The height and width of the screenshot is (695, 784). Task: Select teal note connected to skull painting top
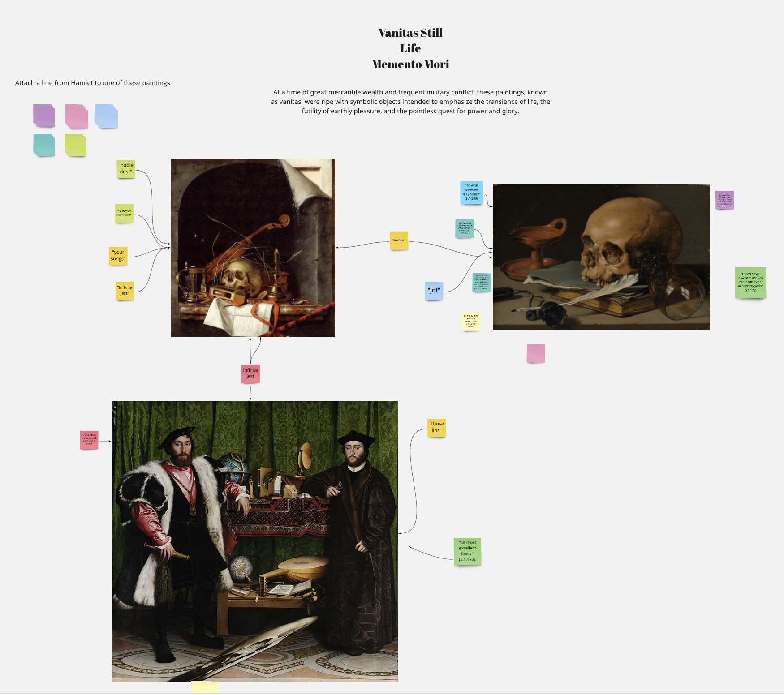click(465, 228)
